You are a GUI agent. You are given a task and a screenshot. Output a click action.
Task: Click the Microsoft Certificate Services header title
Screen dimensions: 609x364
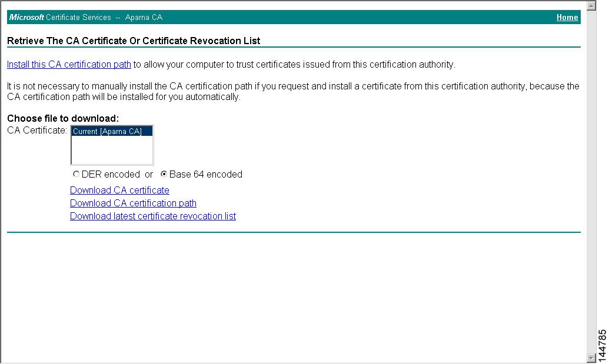click(x=86, y=18)
